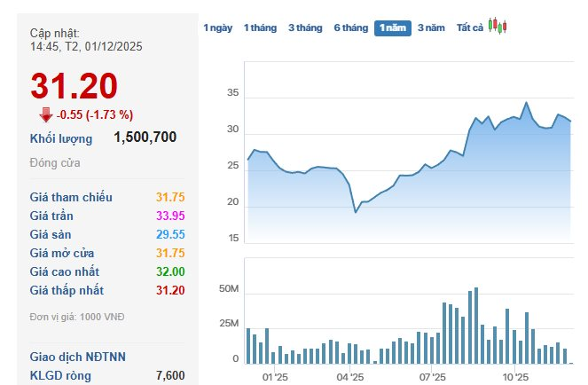588x385 pixels.
Task: Click the current price 31.20
Action: [74, 86]
